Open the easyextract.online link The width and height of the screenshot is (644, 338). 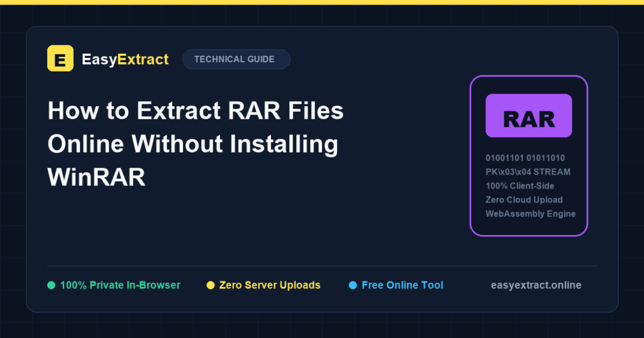(x=536, y=285)
